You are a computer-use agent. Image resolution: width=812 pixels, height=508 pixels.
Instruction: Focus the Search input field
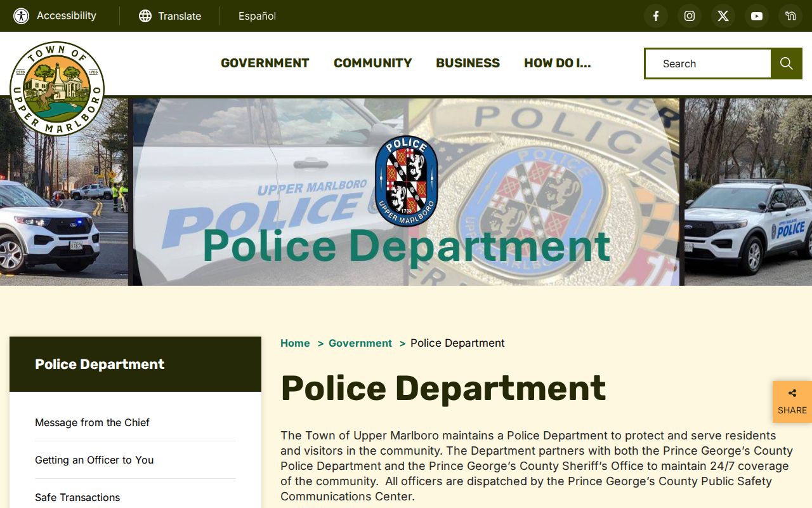point(708,63)
